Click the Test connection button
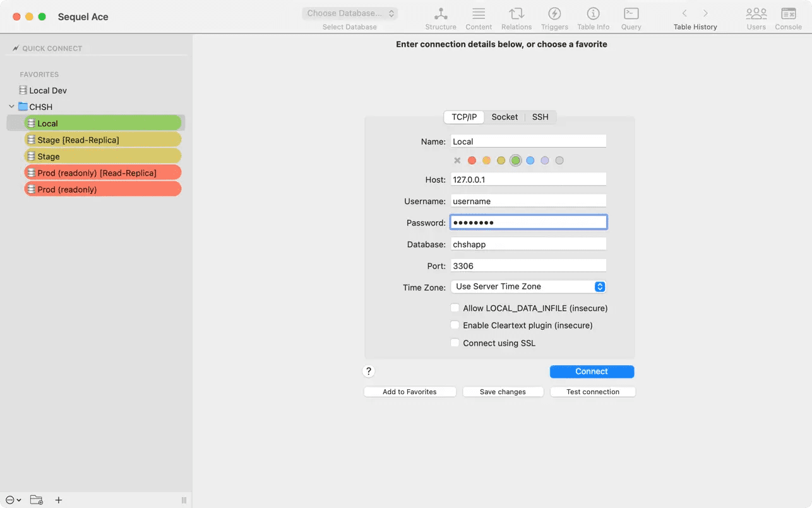 [592, 392]
